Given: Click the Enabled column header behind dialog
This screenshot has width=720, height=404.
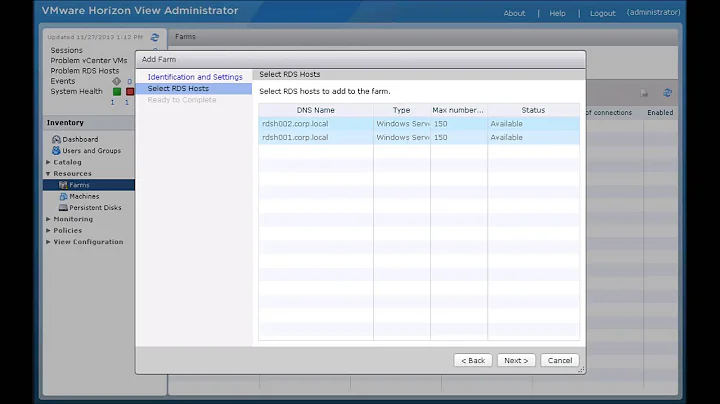Looking at the screenshot, I should point(660,112).
